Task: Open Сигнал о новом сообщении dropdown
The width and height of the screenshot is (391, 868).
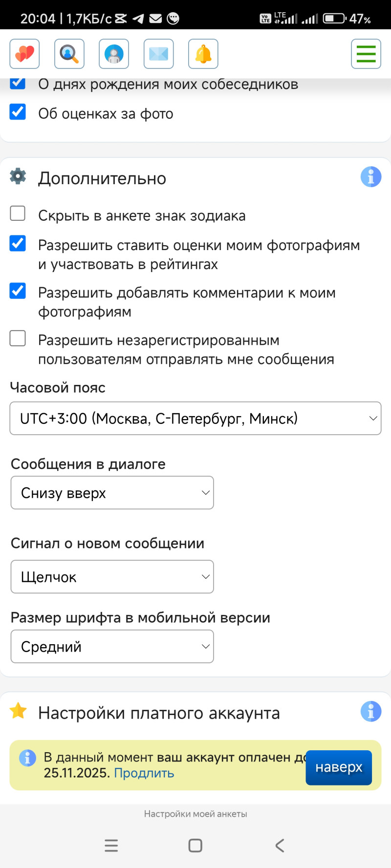Action: [112, 577]
